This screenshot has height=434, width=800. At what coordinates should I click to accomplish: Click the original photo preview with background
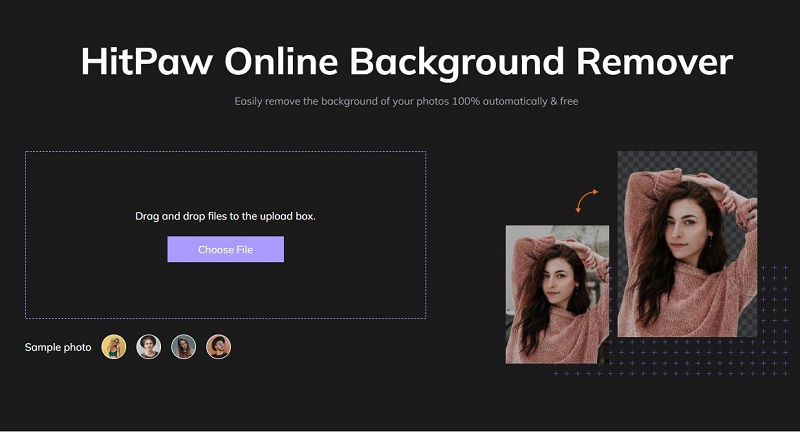[557, 295]
